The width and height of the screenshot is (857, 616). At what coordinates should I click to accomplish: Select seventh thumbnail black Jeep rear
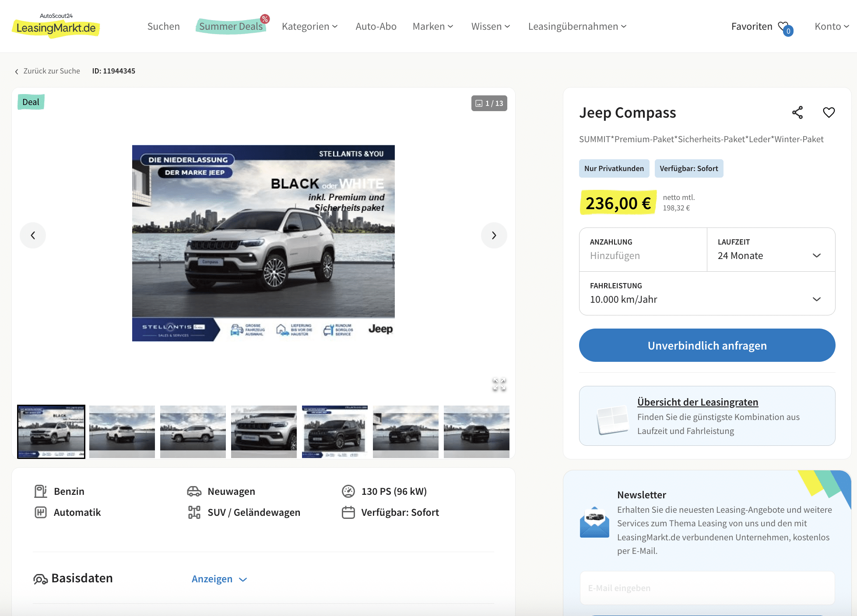click(x=477, y=432)
